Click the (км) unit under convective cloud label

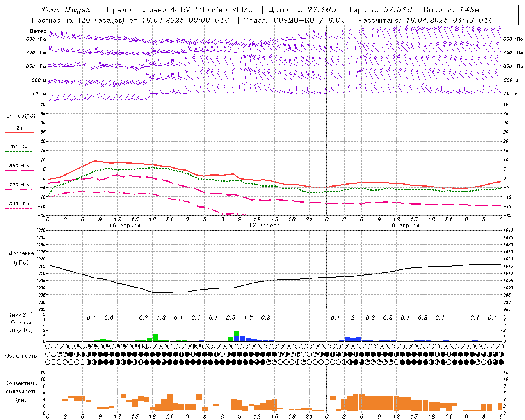pos(21,399)
